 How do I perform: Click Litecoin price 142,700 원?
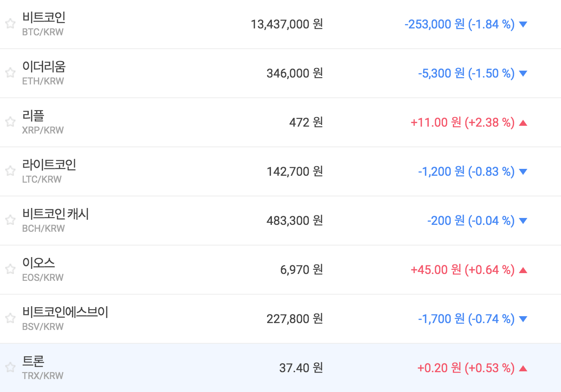tap(294, 171)
